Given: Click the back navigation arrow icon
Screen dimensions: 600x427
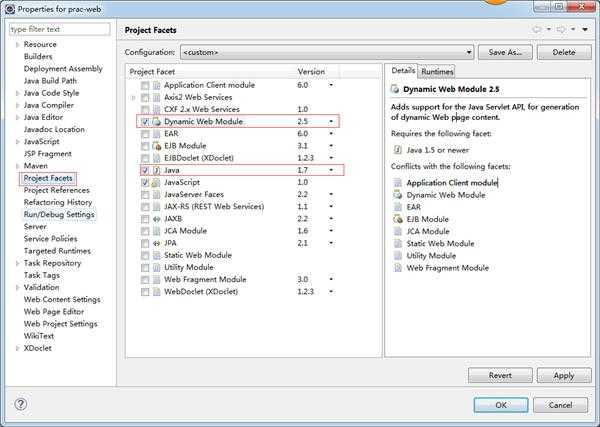Looking at the screenshot, I should 537,29.
